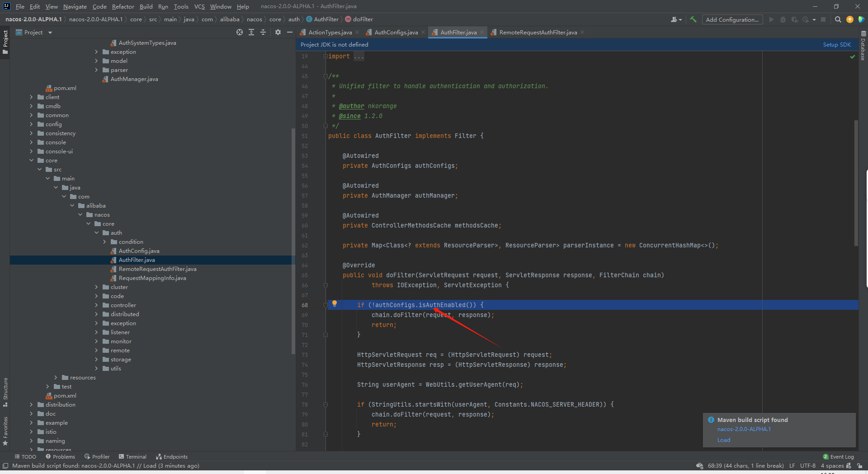
Task: Open Project panel gear settings
Action: pyautogui.click(x=278, y=32)
